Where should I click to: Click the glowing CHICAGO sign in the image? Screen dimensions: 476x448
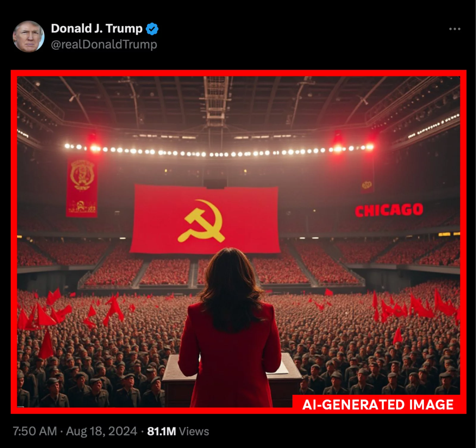389,210
